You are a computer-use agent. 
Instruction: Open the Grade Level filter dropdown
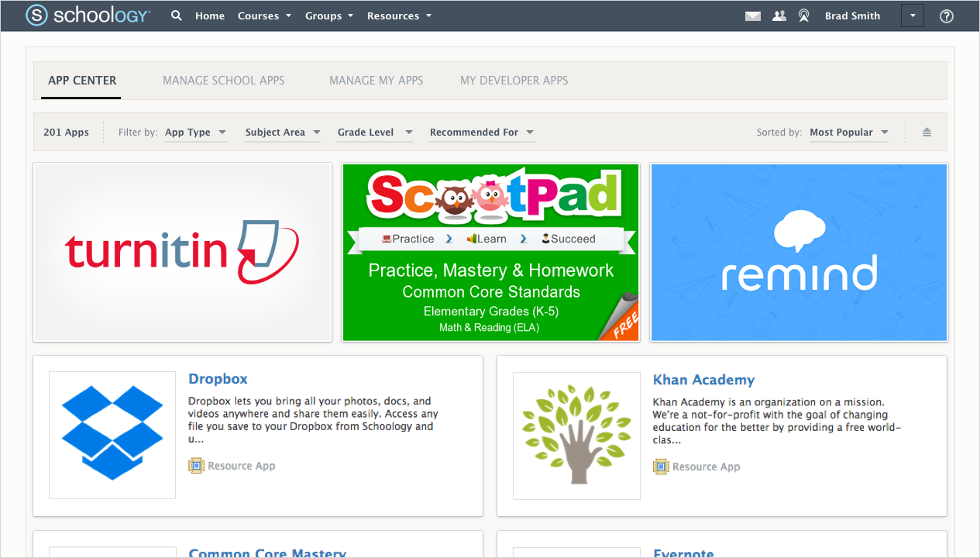pos(375,133)
